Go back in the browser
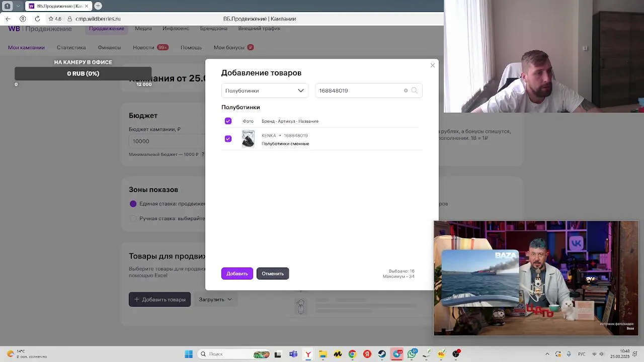The width and height of the screenshot is (644, 362). pyautogui.click(x=8, y=19)
